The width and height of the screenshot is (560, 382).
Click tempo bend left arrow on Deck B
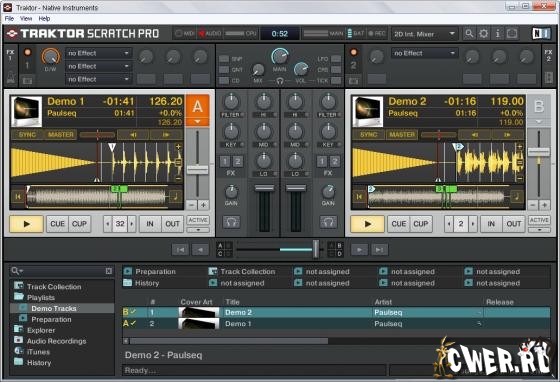point(475,135)
